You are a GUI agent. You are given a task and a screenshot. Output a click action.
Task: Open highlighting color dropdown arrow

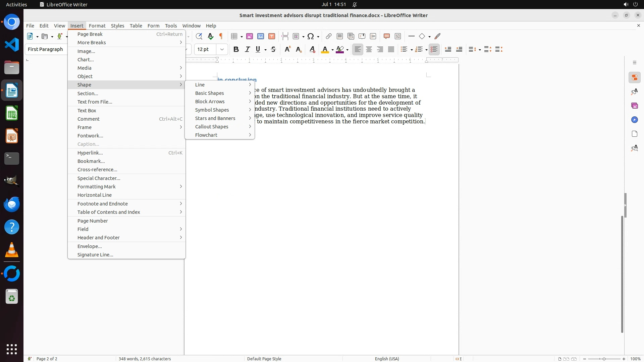(x=347, y=50)
